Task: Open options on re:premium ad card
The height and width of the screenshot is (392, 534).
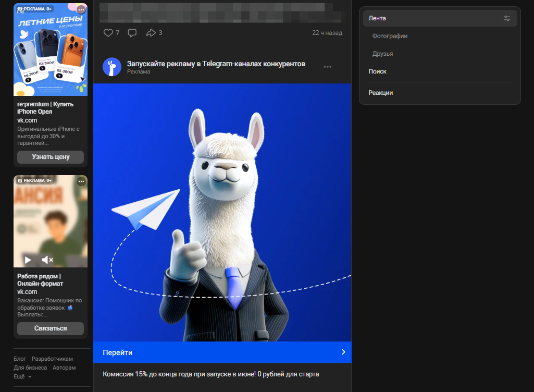Action: 81,9
